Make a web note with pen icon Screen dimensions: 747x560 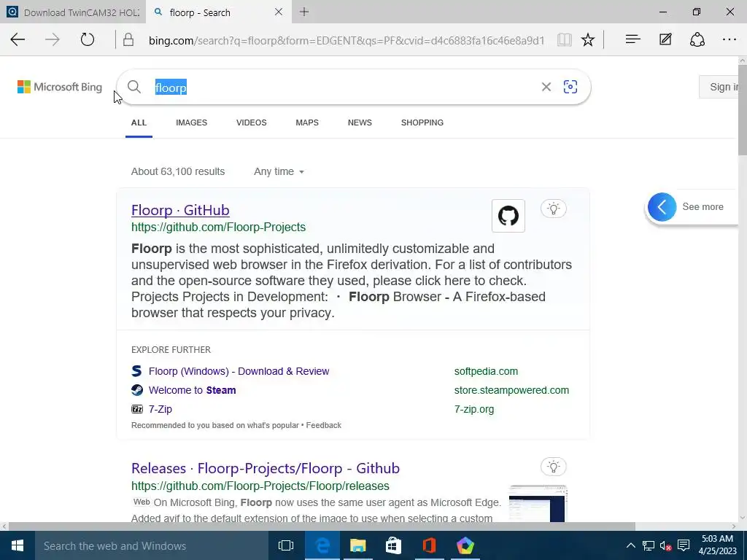point(665,39)
